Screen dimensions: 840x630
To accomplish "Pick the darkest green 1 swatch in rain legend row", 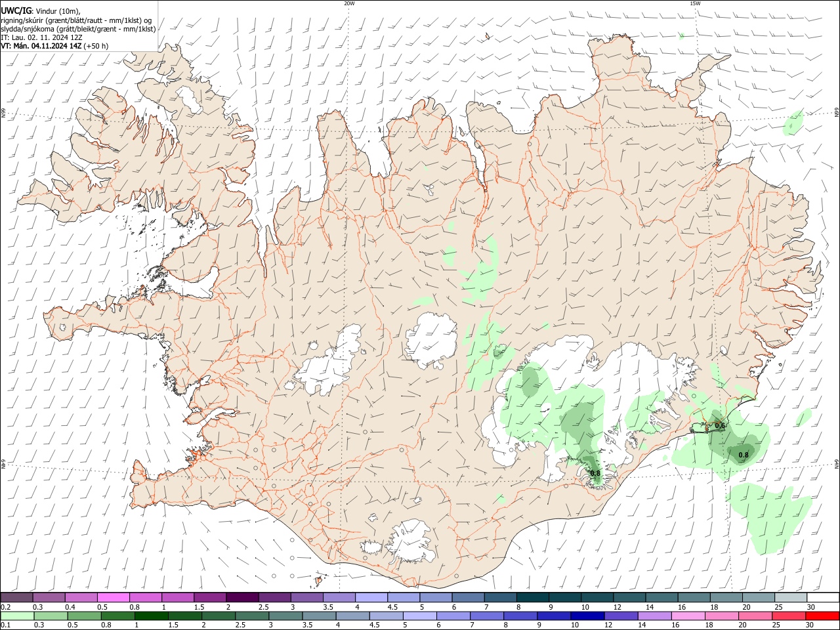I will [x=151, y=616].
